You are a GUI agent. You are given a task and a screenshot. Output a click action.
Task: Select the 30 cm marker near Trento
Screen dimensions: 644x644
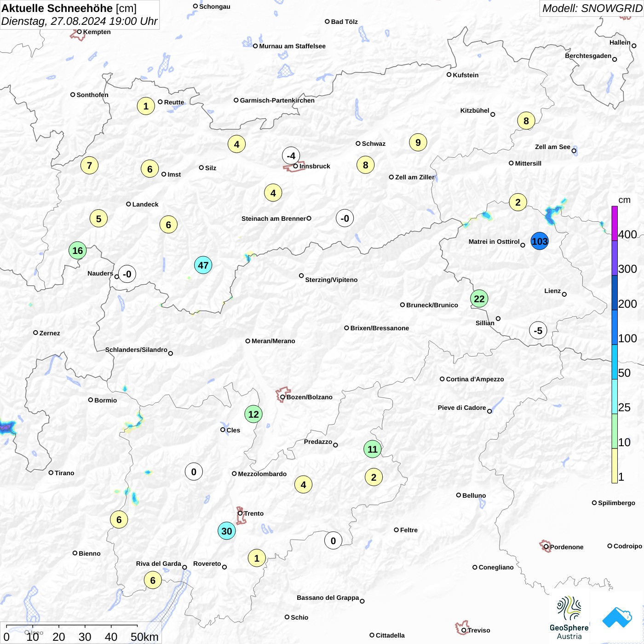(x=227, y=531)
